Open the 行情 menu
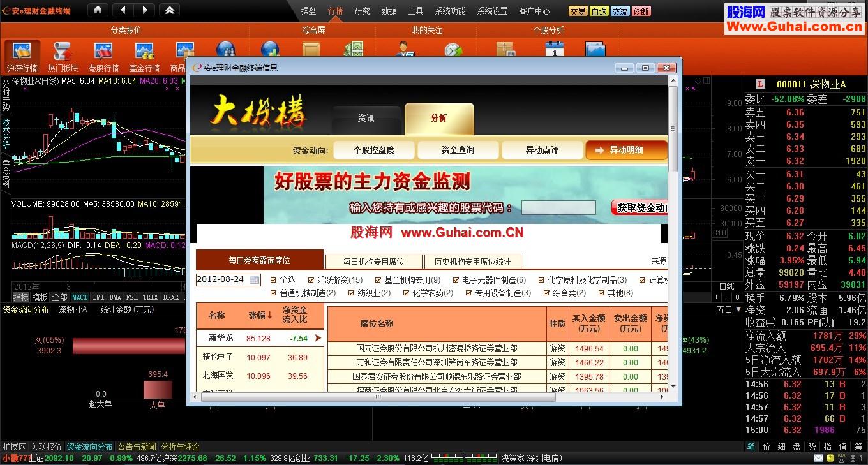The height and width of the screenshot is (465, 868). 335,11
